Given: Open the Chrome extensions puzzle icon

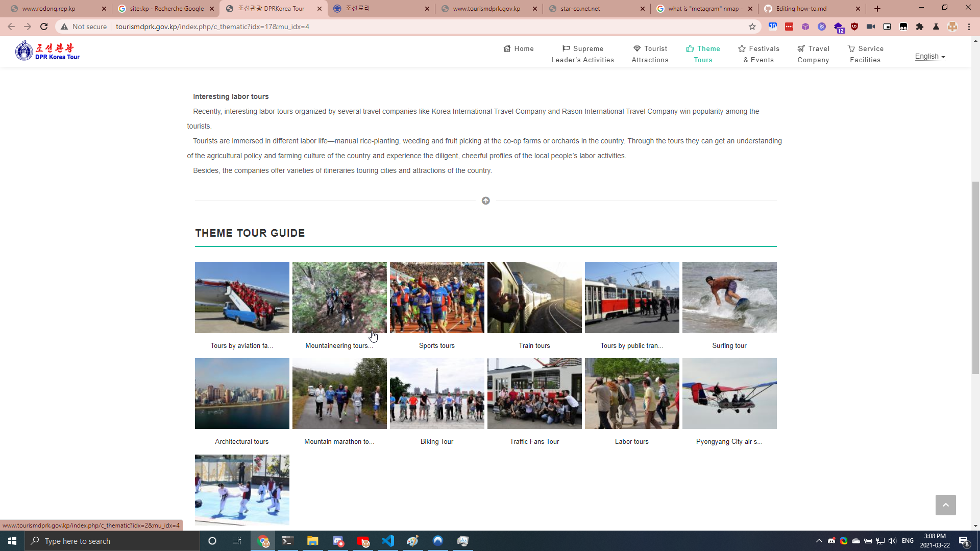Looking at the screenshot, I should [920, 27].
